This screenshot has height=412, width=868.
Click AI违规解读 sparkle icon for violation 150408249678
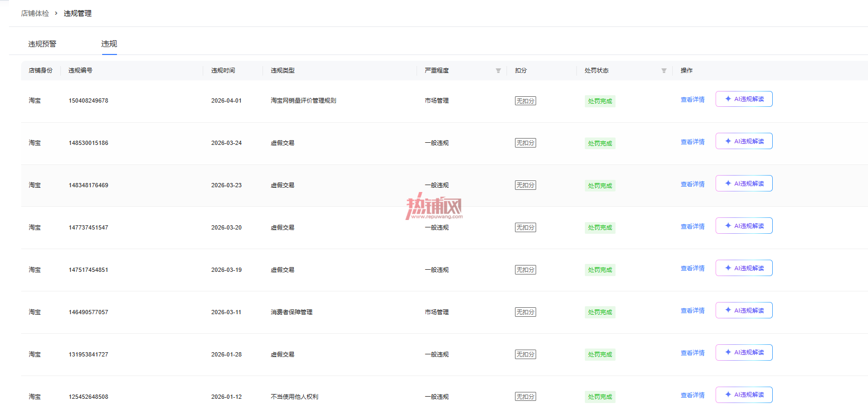pos(728,99)
